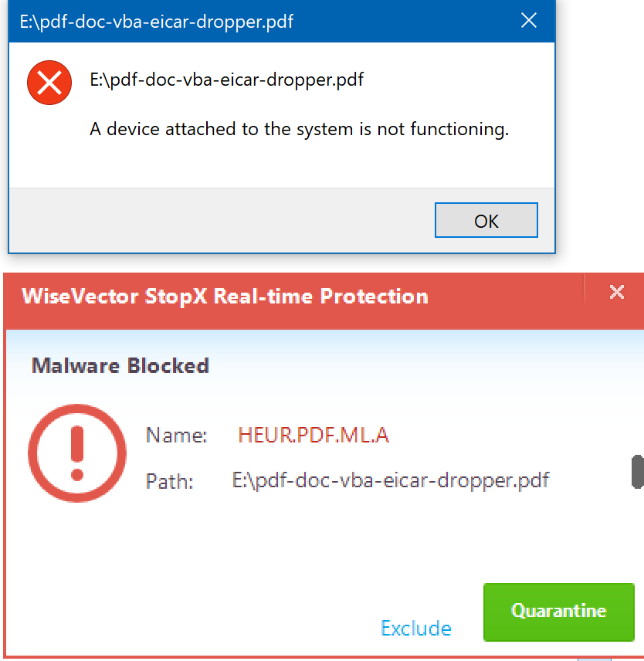Close the WiseVector StopX alert window
Screen dimensions: 644x661
pos(616,292)
